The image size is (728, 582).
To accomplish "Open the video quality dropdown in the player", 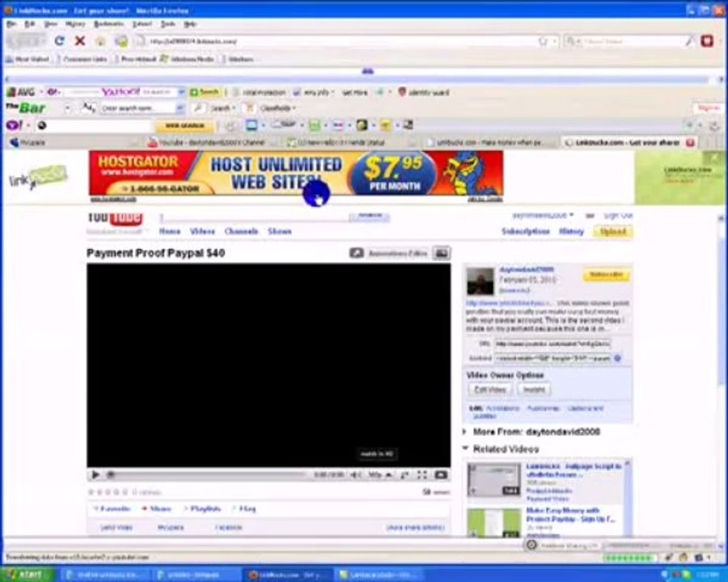I will [379, 474].
